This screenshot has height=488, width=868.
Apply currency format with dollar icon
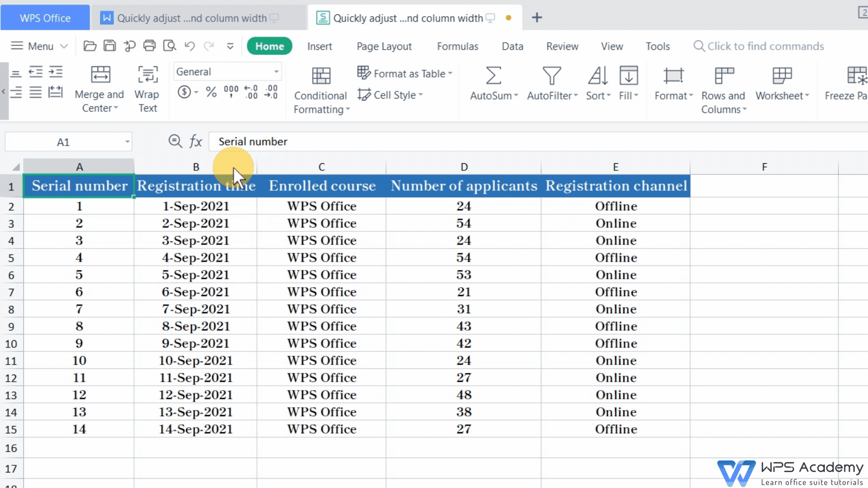click(x=184, y=92)
